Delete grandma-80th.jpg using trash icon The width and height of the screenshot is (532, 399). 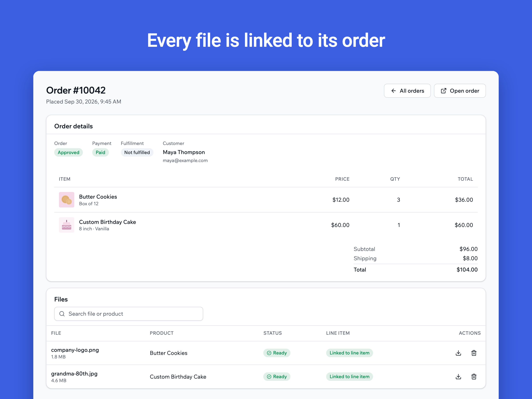(x=474, y=377)
